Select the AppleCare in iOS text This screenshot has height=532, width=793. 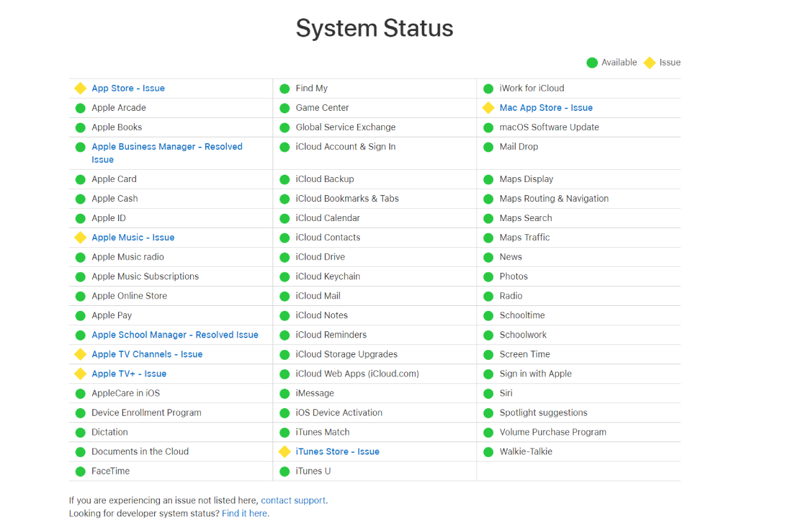pos(126,393)
